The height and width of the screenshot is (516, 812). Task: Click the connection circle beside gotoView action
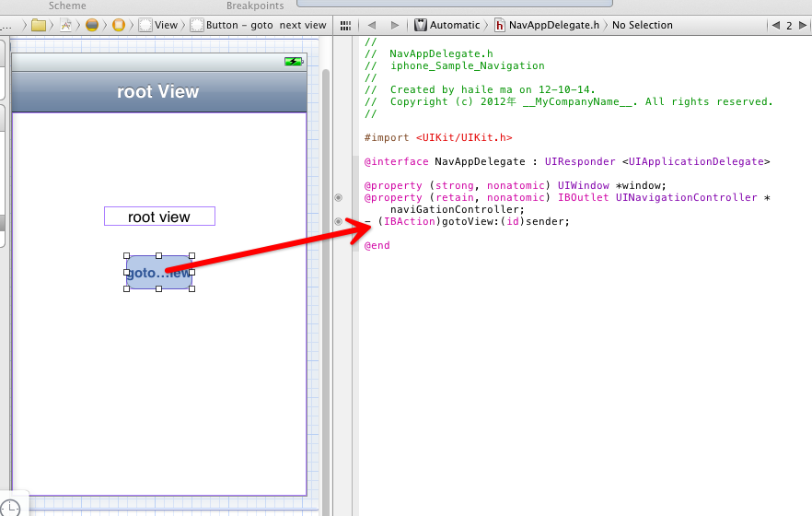click(338, 221)
